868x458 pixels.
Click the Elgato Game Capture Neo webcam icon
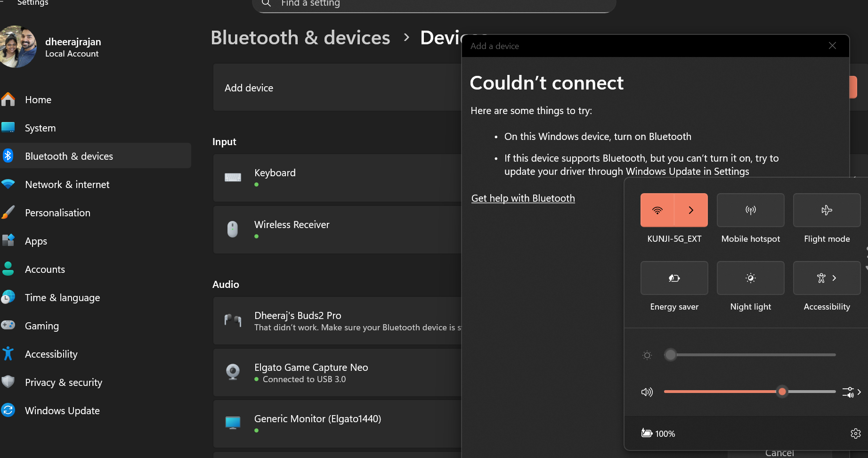pos(233,372)
